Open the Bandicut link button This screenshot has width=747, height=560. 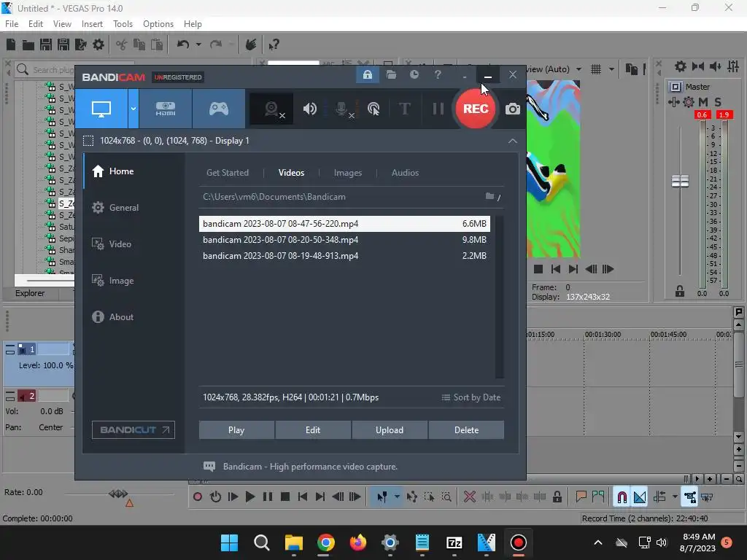point(133,430)
